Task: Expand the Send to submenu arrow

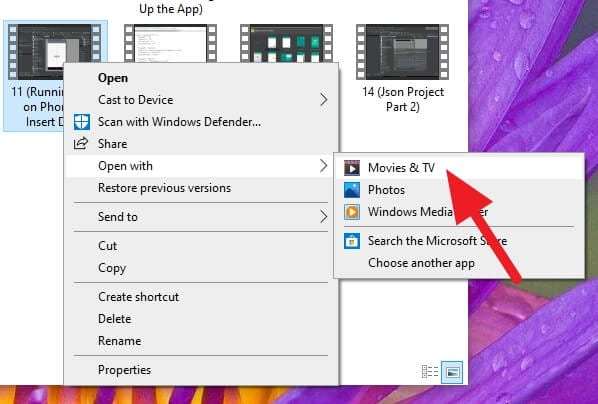Action: tap(323, 217)
